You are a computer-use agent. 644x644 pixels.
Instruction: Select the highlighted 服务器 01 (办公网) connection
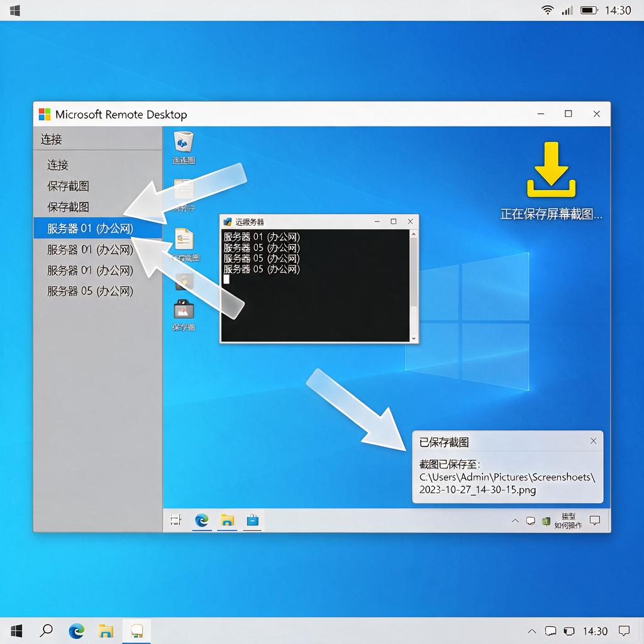pyautogui.click(x=97, y=228)
